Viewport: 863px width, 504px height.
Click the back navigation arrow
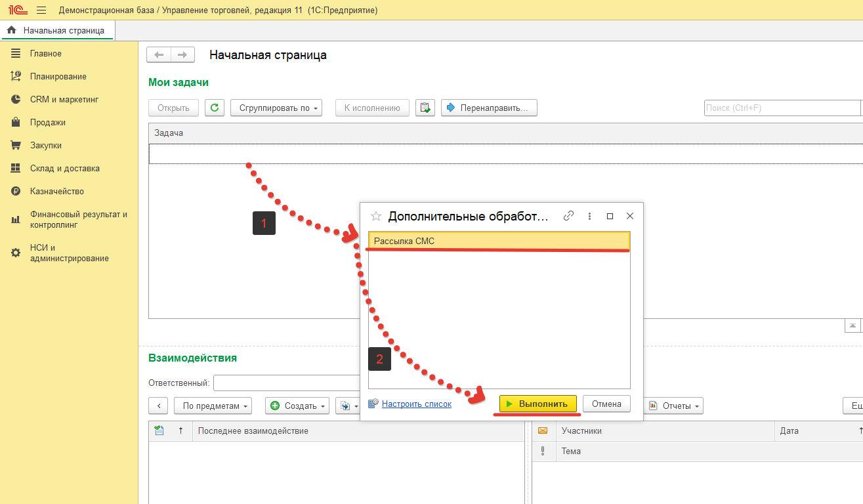tap(159, 55)
